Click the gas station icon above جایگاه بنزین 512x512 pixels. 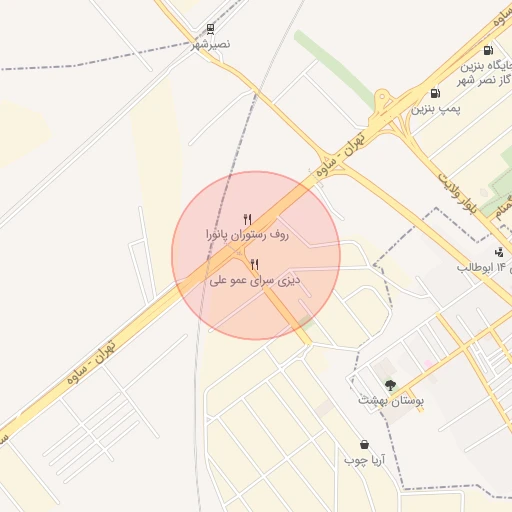point(488,50)
